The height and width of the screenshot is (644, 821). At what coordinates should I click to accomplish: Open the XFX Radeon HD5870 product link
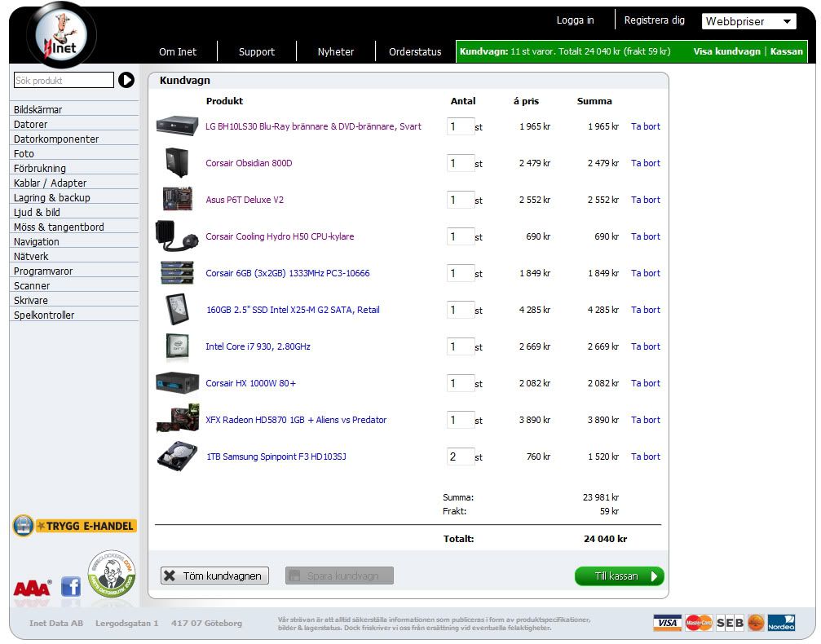(x=296, y=420)
